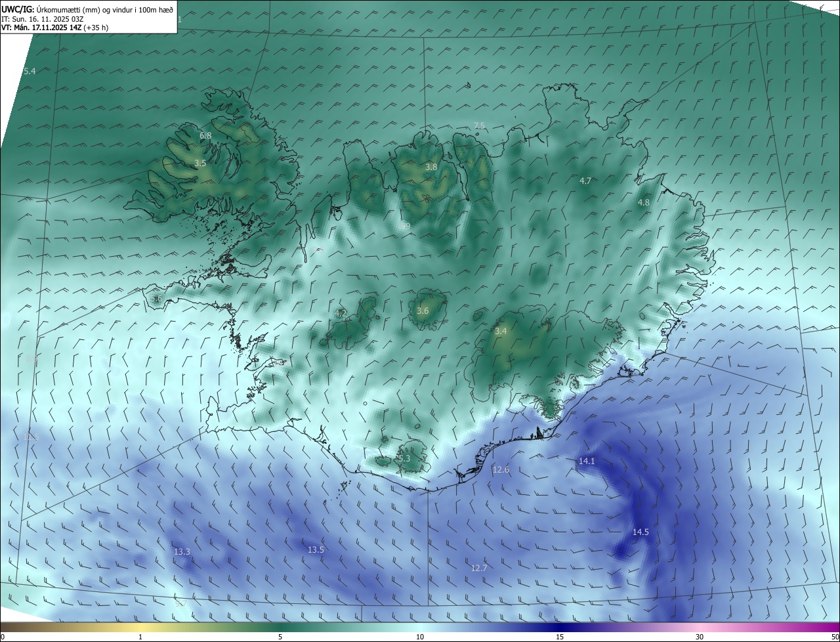Click the '3.4' value label

[501, 332]
